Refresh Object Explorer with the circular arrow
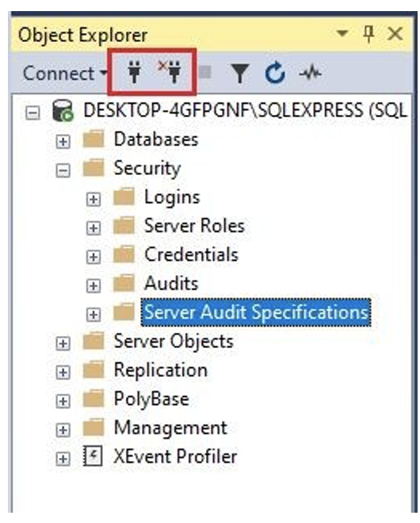 pyautogui.click(x=275, y=72)
